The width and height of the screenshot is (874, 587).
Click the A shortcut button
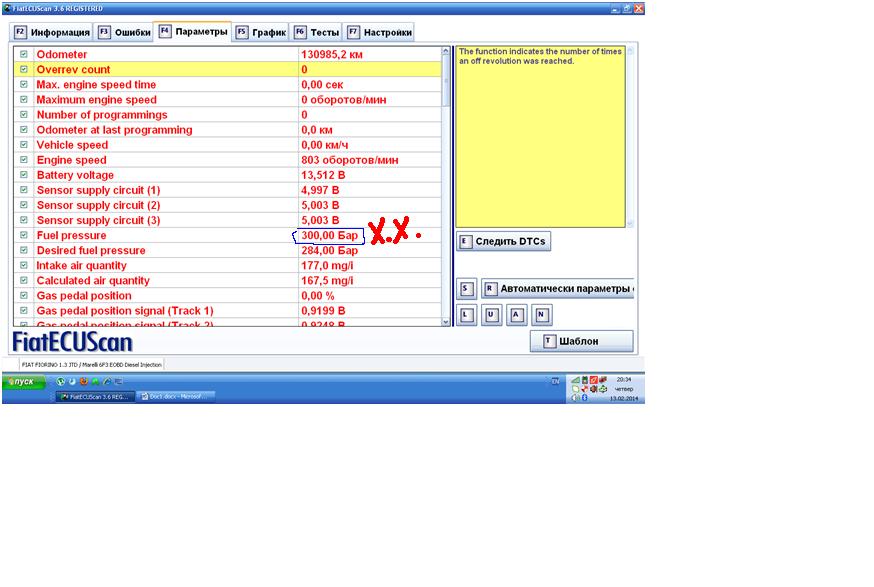point(516,315)
